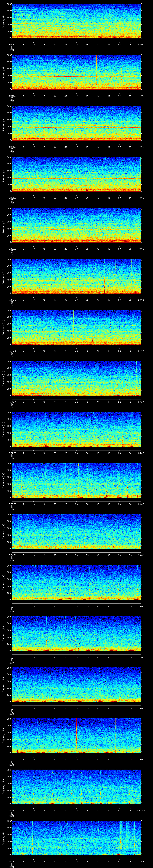Screen dimensions: 153x868
Task: Pick the spectrogram panel starting at 16:53:00
Action: [x=76, y=480]
